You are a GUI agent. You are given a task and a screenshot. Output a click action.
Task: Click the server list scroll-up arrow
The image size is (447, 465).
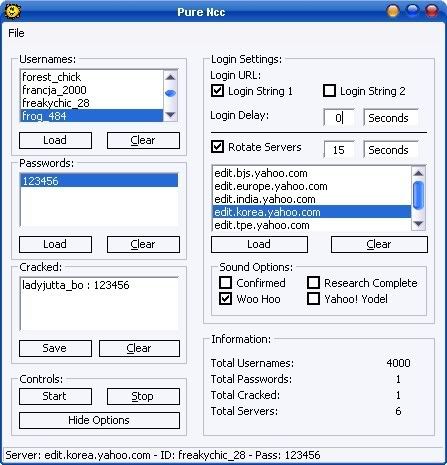click(418, 173)
